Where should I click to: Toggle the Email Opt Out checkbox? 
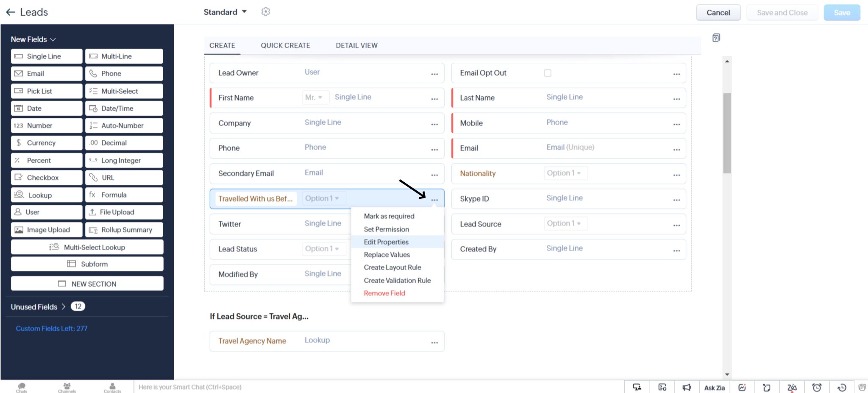(548, 72)
